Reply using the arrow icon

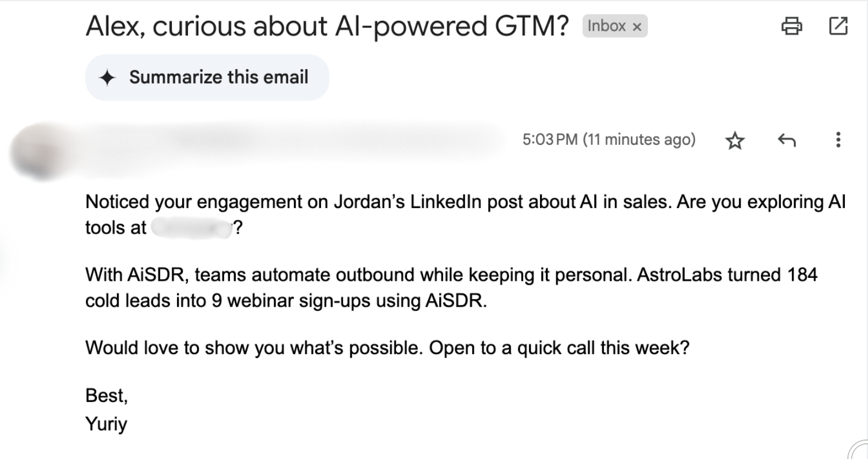pyautogui.click(x=786, y=140)
